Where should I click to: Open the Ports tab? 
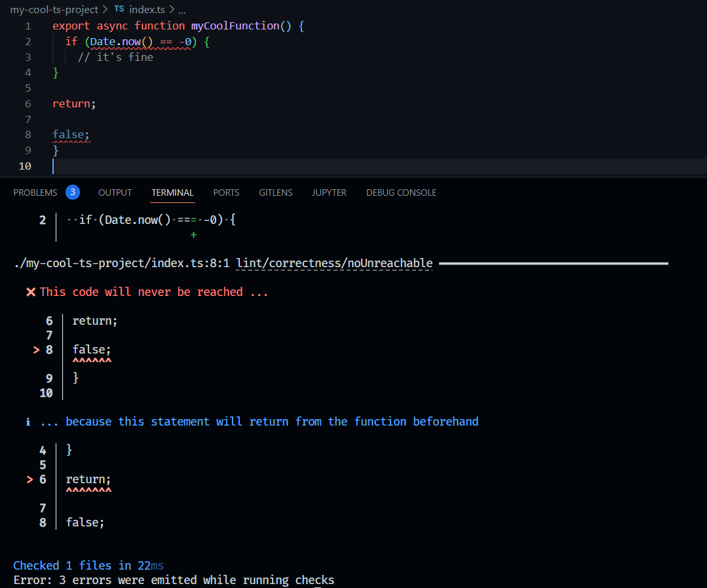(226, 193)
